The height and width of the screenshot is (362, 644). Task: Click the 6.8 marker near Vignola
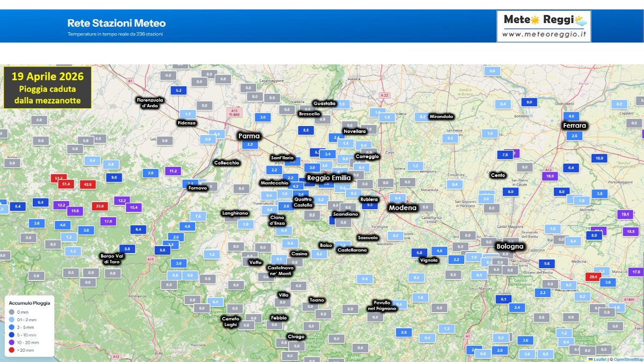coord(420,252)
